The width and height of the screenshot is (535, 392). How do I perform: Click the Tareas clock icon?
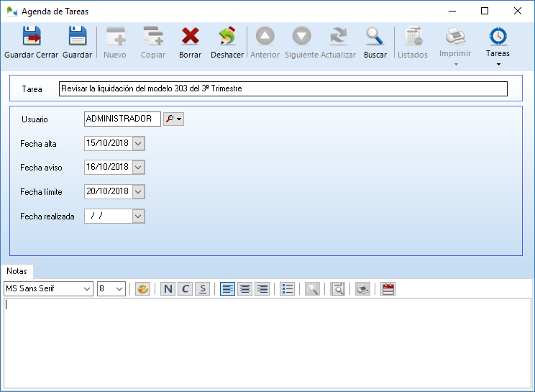(498, 36)
